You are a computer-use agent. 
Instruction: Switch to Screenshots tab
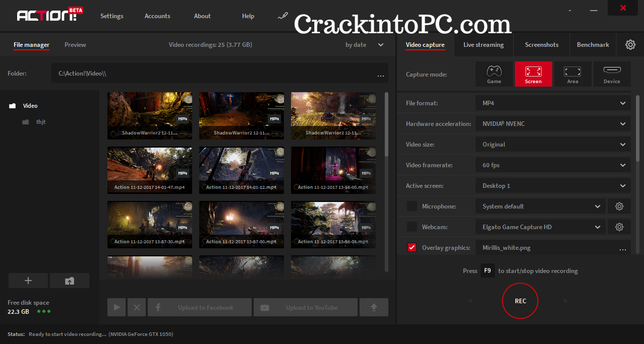[542, 45]
